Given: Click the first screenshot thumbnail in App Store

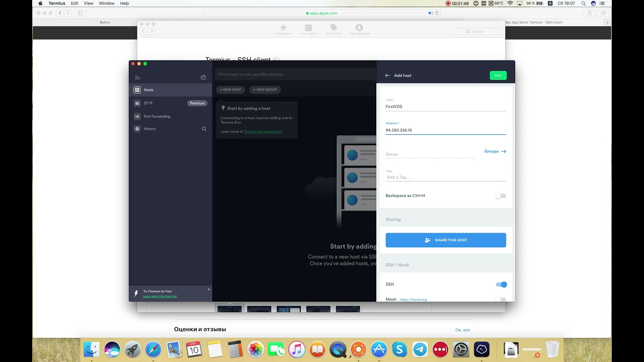Looking at the screenshot, I should pos(229,309).
